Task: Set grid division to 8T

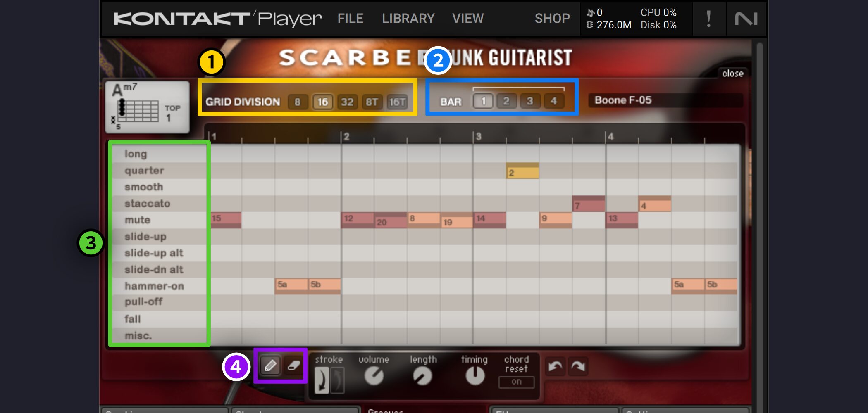Action: point(372,102)
